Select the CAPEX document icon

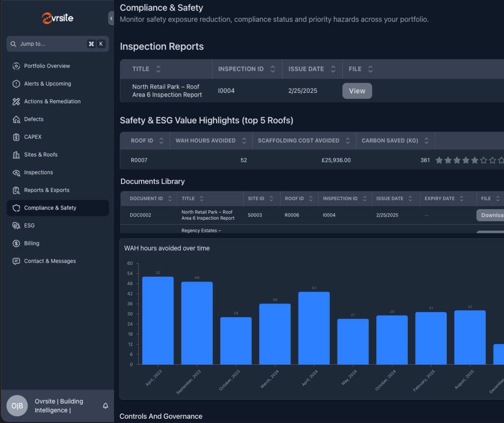pos(16,137)
